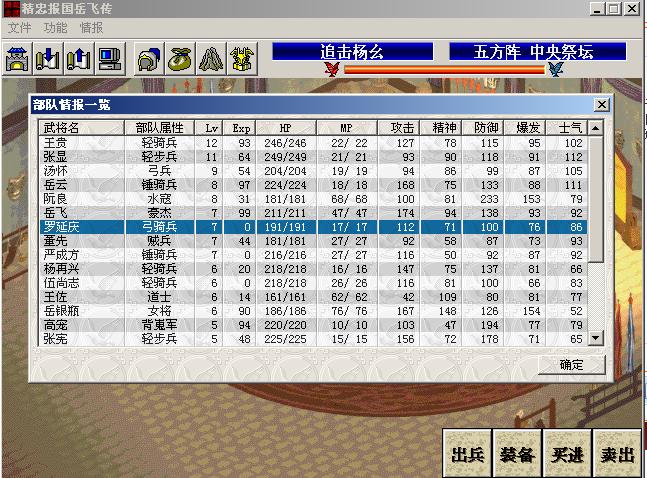The width and height of the screenshot is (647, 478).
Task: Select the 王贵 row
Action: point(313,143)
